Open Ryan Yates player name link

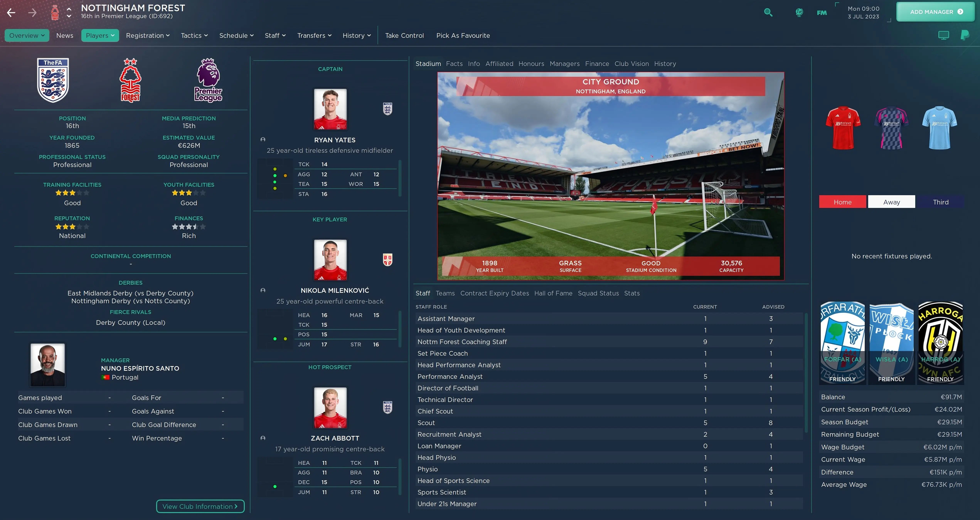[335, 140]
